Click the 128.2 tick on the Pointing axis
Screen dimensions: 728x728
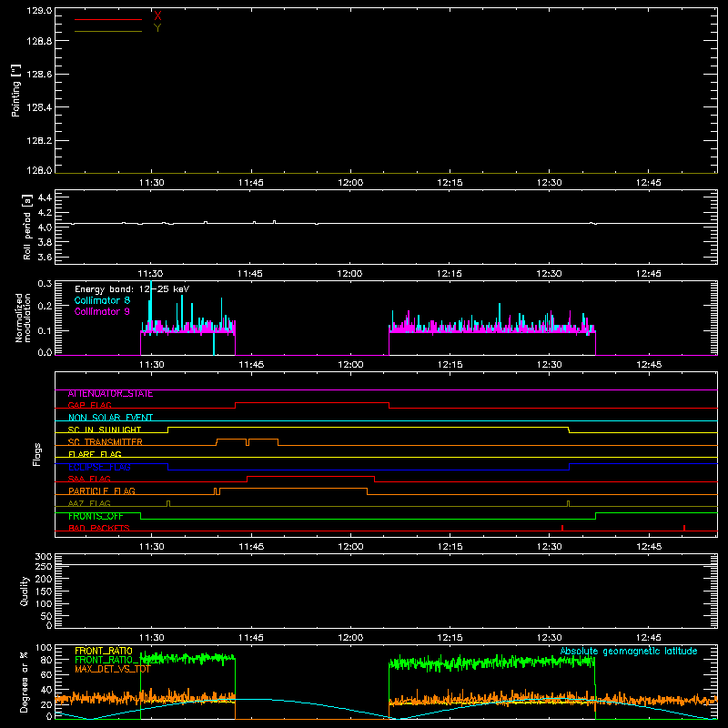tap(39, 141)
